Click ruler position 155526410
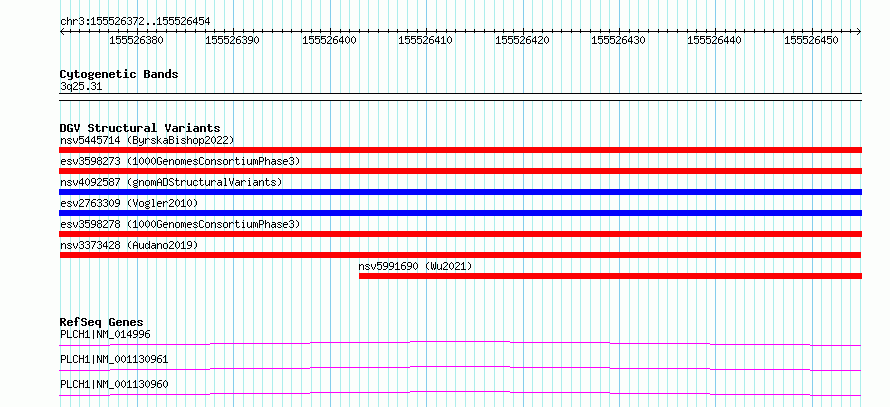This screenshot has width=890, height=407. coord(426,40)
